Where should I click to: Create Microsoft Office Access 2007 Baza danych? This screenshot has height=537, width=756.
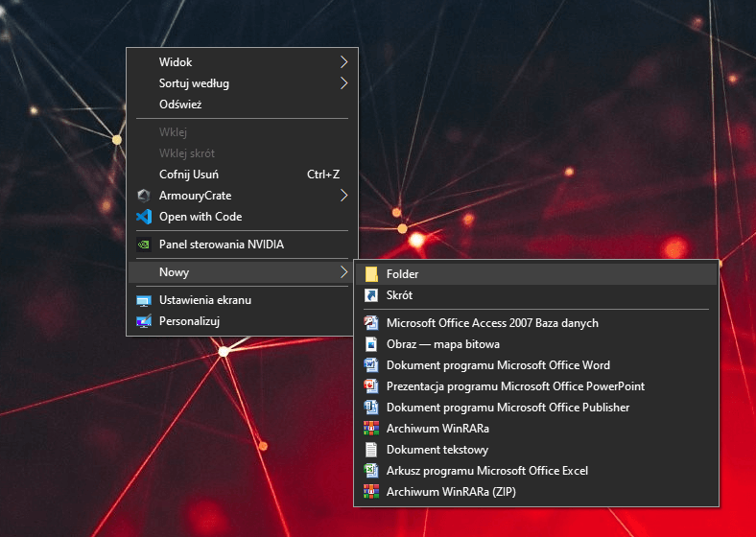coord(536,323)
